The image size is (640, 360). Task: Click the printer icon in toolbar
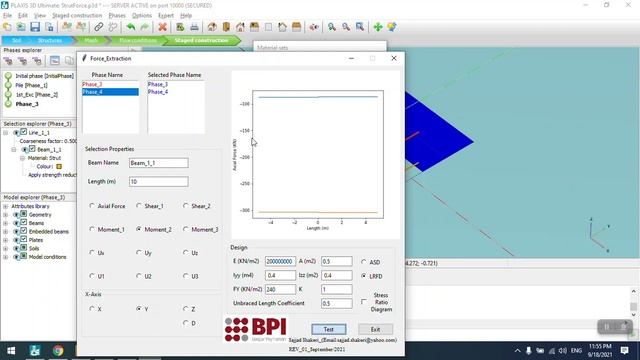pos(194,27)
